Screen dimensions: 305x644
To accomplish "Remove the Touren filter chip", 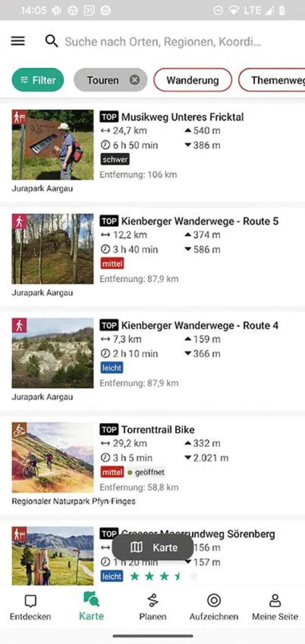I will pyautogui.click(x=135, y=80).
